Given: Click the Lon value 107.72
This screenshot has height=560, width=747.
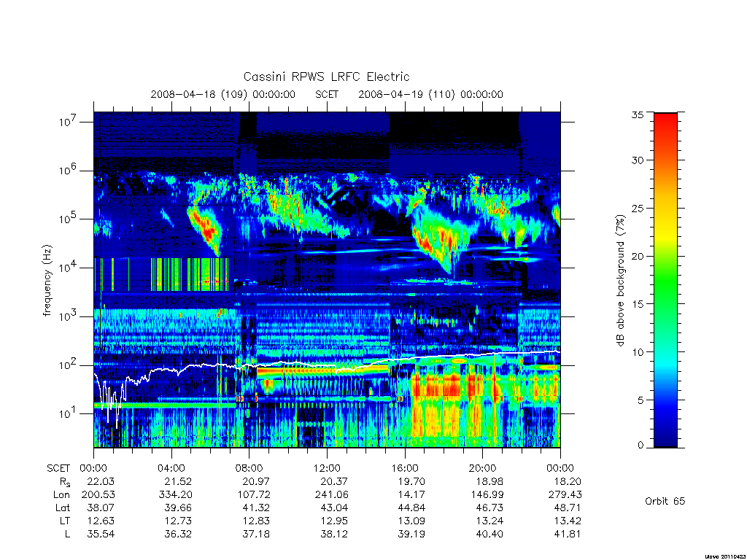Looking at the screenshot, I should click(x=254, y=495).
